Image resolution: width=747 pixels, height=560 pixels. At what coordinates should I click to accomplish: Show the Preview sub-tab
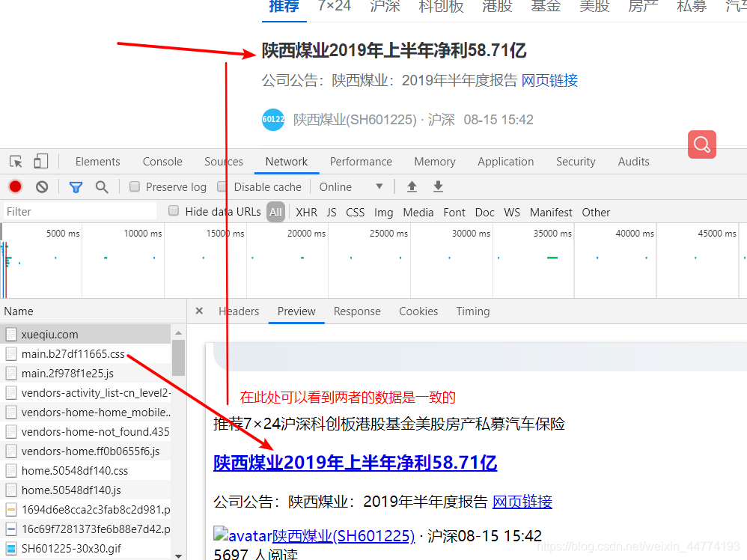[296, 311]
